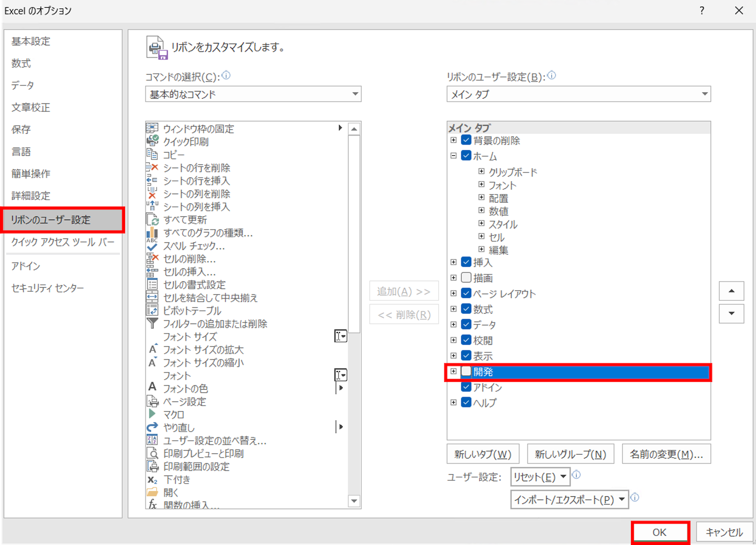Select the Copy (コピー) command icon
The width and height of the screenshot is (756, 545).
pyautogui.click(x=152, y=154)
